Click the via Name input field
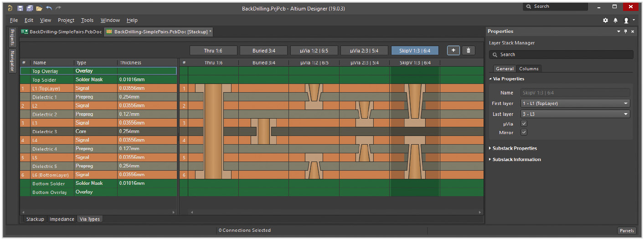This screenshot has height=240, width=644. point(575,93)
